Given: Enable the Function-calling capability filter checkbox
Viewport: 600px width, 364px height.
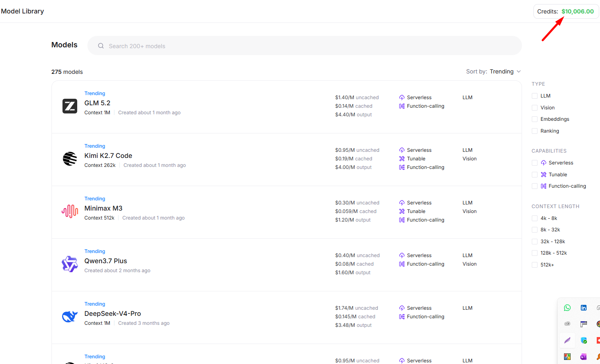Looking at the screenshot, I should coord(535,186).
